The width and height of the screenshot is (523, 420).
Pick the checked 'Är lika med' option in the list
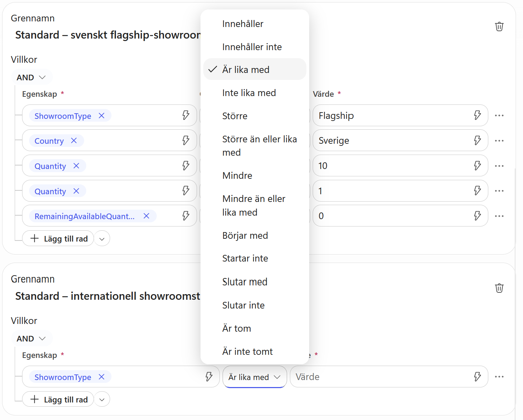pyautogui.click(x=255, y=69)
